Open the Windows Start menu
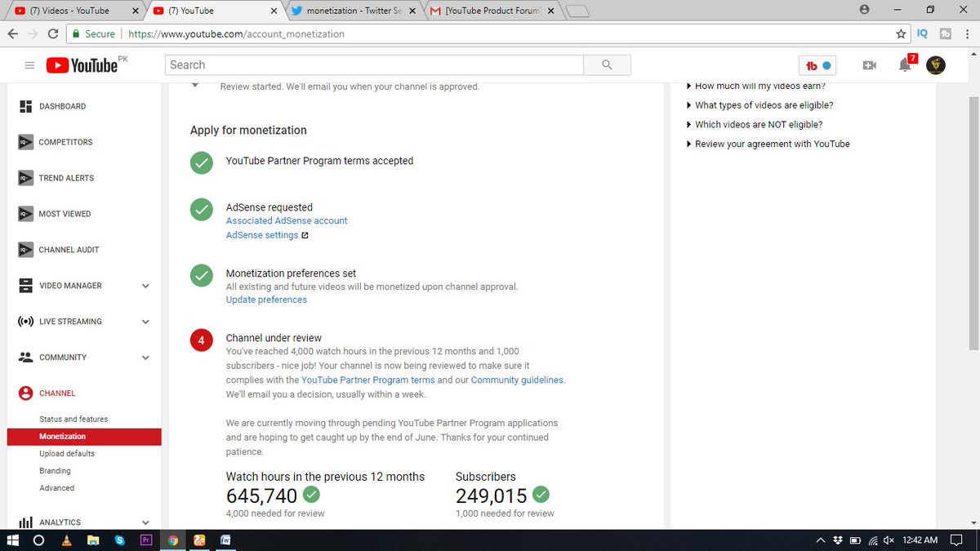Screen dimensions: 980x551 (13, 540)
